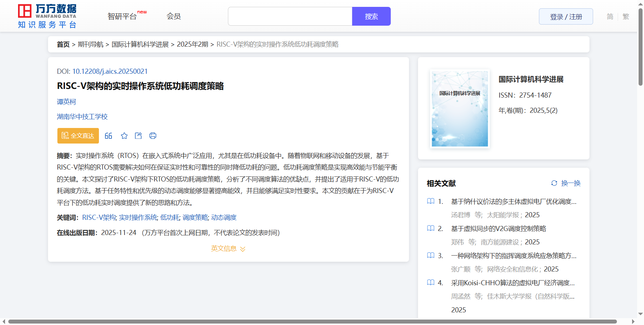Switch to Traditional Chinese (繁)

pos(626,17)
